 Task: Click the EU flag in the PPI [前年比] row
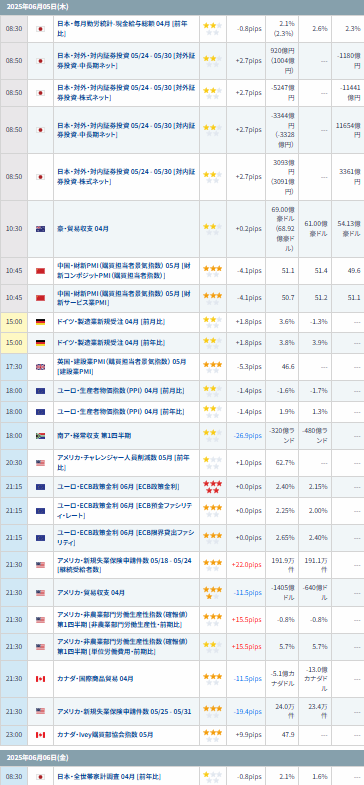coord(41,412)
